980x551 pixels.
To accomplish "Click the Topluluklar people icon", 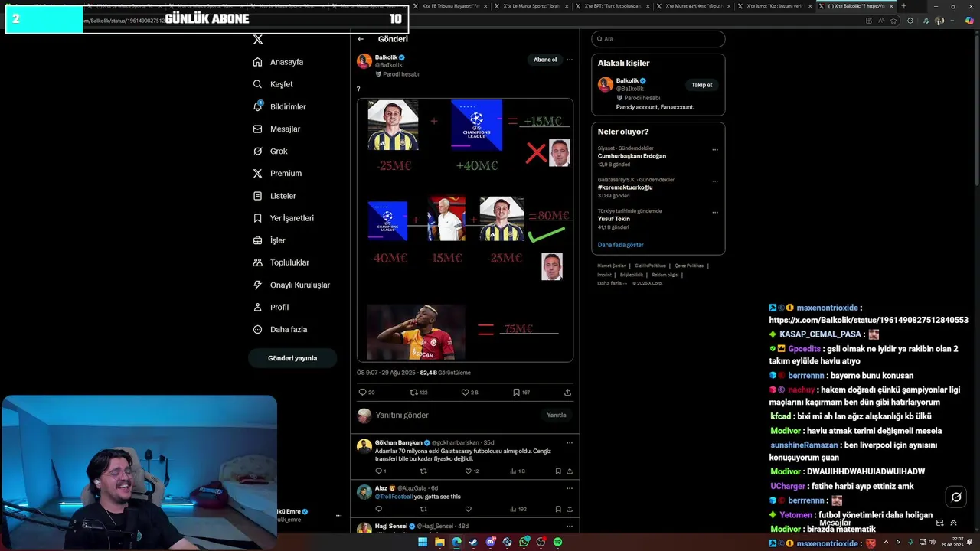I will pyautogui.click(x=258, y=262).
